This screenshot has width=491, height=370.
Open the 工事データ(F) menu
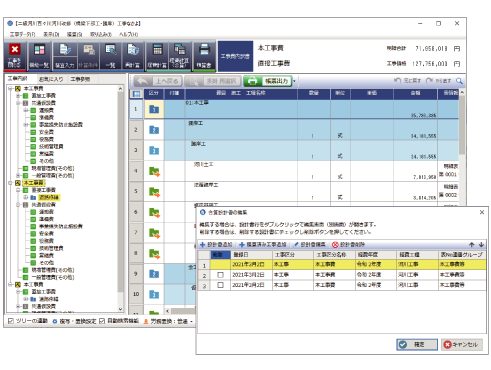[22, 34]
